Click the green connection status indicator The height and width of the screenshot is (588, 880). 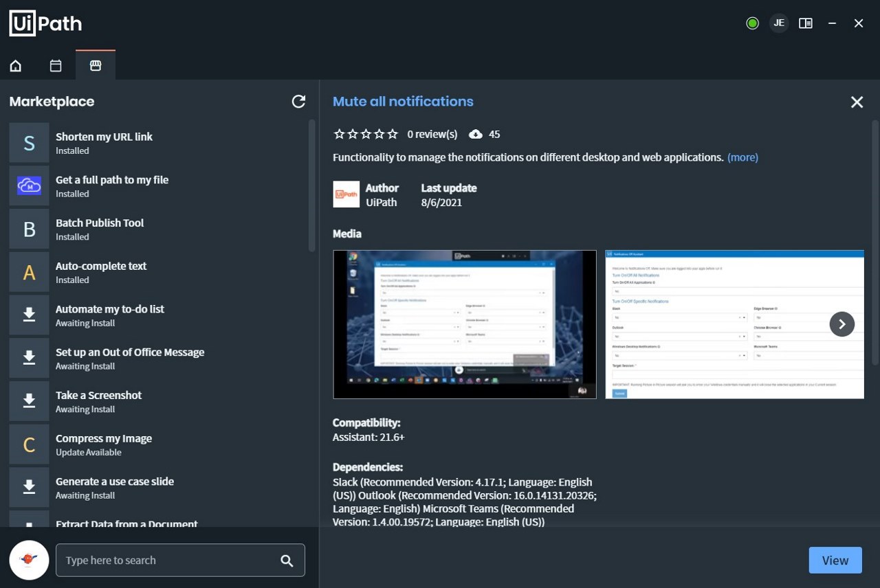click(x=752, y=23)
